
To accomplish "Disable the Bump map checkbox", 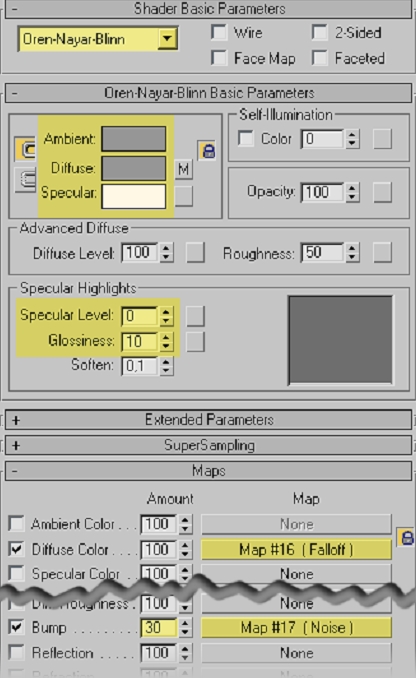I will coord(16,627).
